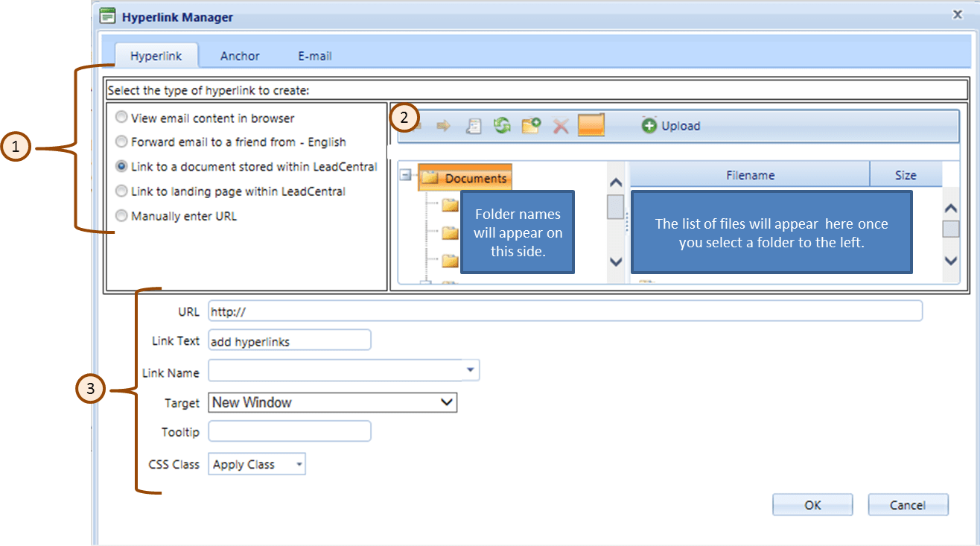980x546 pixels.
Task: Click the Cancel button
Action: coord(908,504)
